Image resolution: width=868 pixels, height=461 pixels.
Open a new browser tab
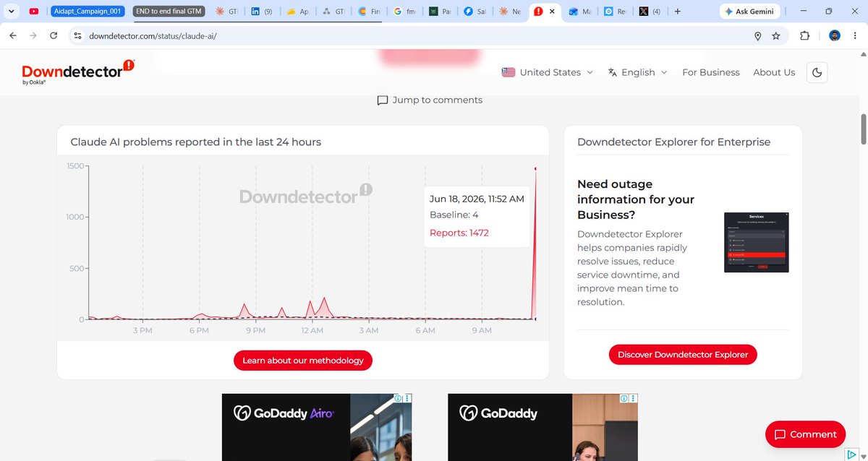pyautogui.click(x=677, y=12)
